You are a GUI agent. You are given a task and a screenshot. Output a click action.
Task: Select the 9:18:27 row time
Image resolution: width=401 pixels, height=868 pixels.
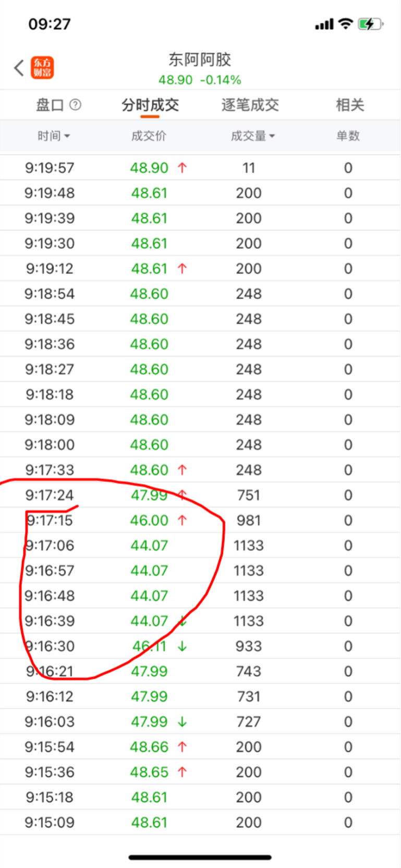[x=50, y=369]
